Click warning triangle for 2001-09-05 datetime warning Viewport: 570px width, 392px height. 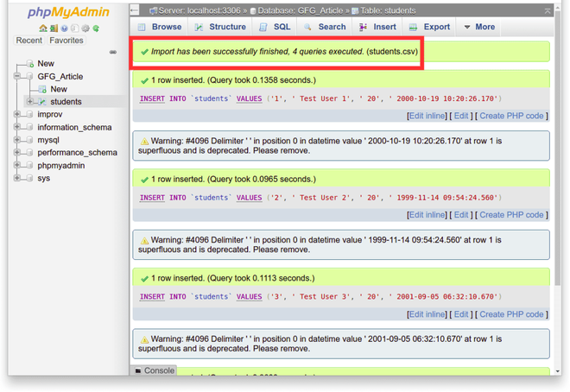click(144, 339)
